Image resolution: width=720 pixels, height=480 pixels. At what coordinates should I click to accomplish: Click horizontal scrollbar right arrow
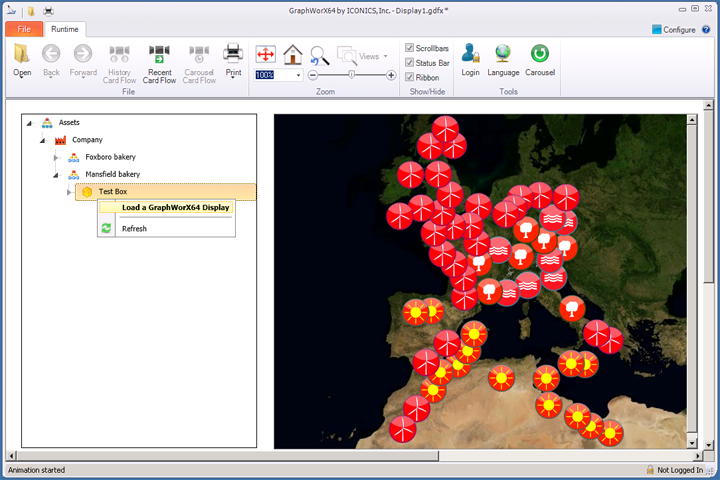[x=698, y=456]
